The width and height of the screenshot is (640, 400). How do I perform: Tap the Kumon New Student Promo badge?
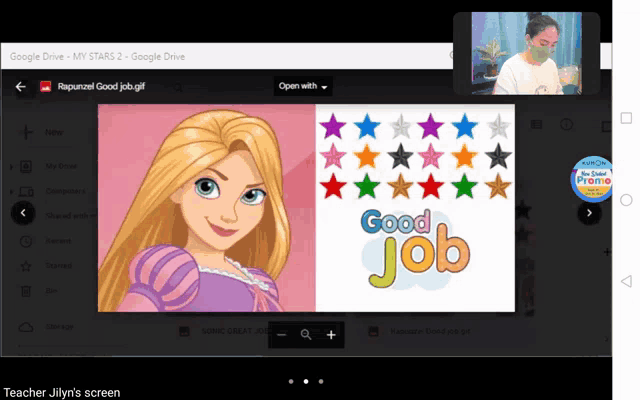(592, 179)
